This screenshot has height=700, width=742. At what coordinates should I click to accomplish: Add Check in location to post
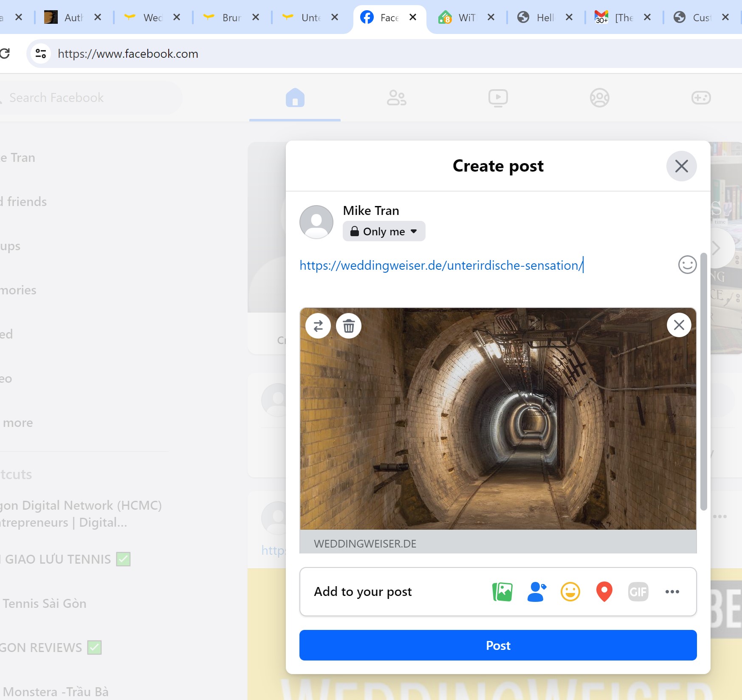[x=604, y=592]
